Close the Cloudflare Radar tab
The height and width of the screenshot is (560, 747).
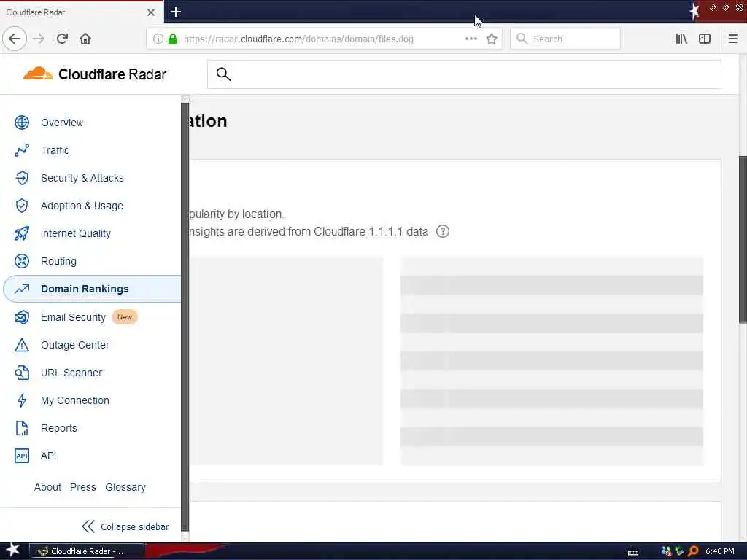pos(151,12)
